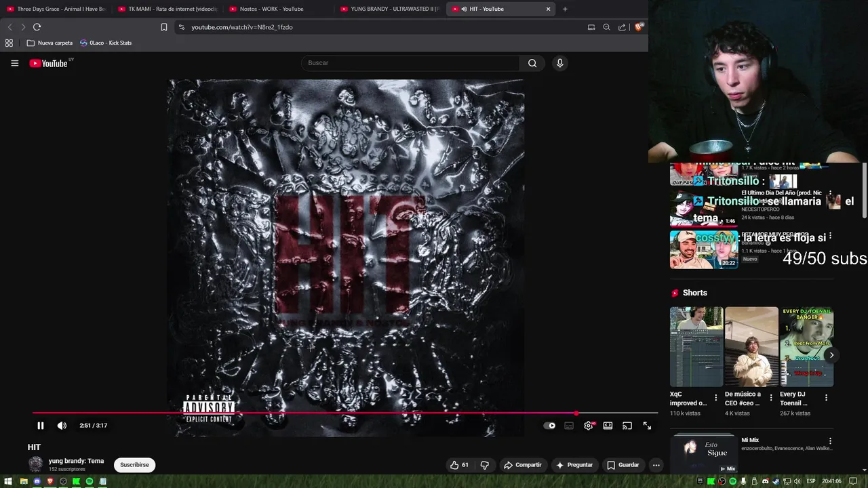Open Spotify tray icon
This screenshot has height=488, width=868.
pyautogui.click(x=732, y=481)
